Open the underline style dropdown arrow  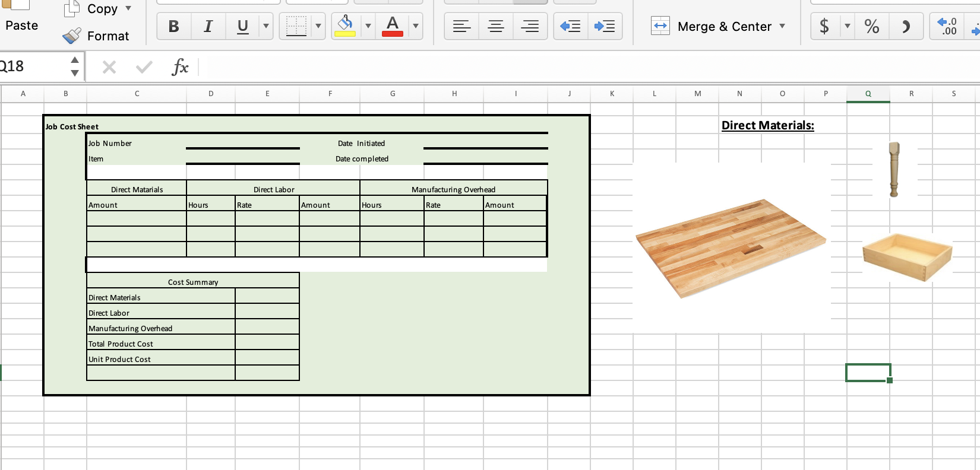point(266,26)
